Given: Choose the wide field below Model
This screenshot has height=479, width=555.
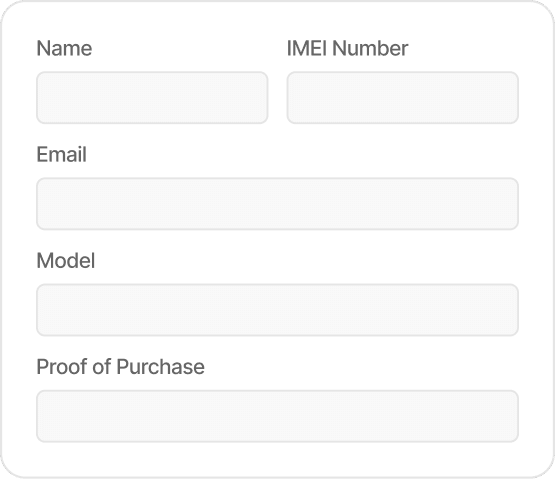Looking at the screenshot, I should (x=278, y=310).
